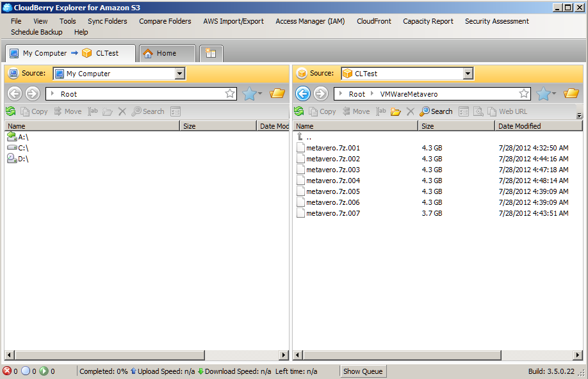Select file metavero.7z.004
Screen dimensions: 588x379
(328, 181)
